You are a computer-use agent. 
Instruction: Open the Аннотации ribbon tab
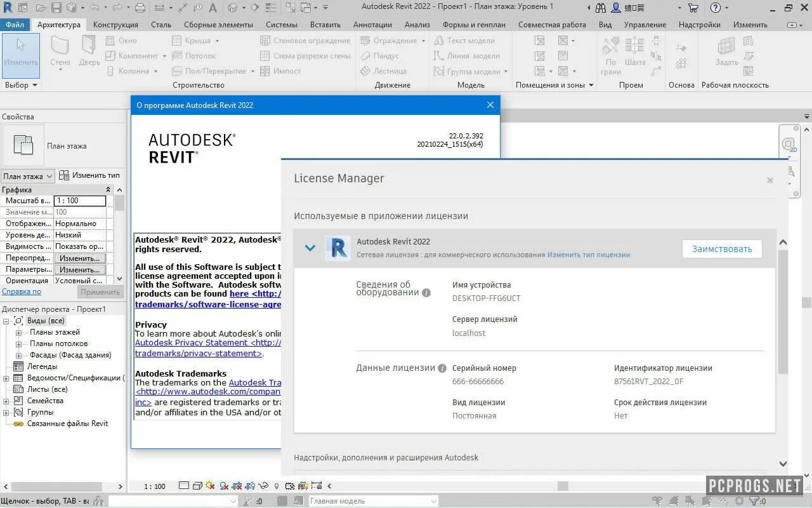click(x=372, y=25)
